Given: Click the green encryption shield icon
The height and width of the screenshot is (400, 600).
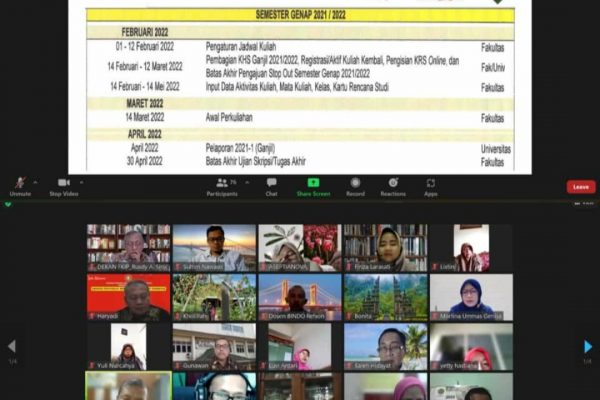Looking at the screenshot, I should tap(8, 205).
